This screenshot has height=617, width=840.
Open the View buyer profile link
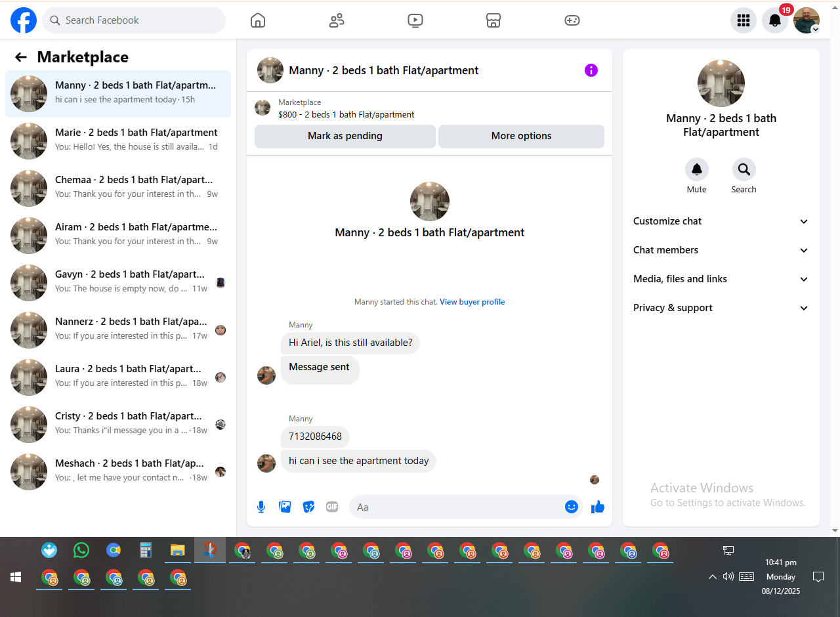472,302
